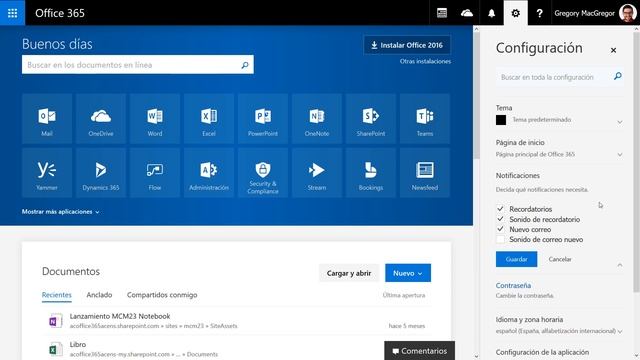Save notification settings with Guardar
The height and width of the screenshot is (360, 640).
[516, 259]
